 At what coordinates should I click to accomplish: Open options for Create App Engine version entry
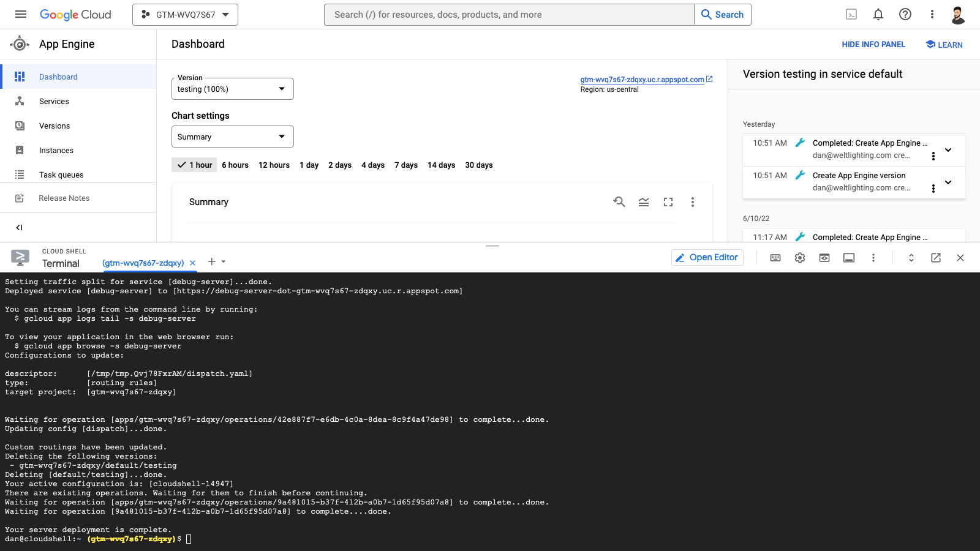click(x=933, y=189)
